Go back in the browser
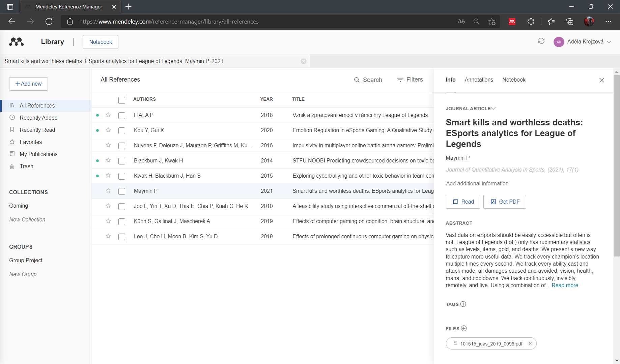The width and height of the screenshot is (620, 364). tap(12, 22)
